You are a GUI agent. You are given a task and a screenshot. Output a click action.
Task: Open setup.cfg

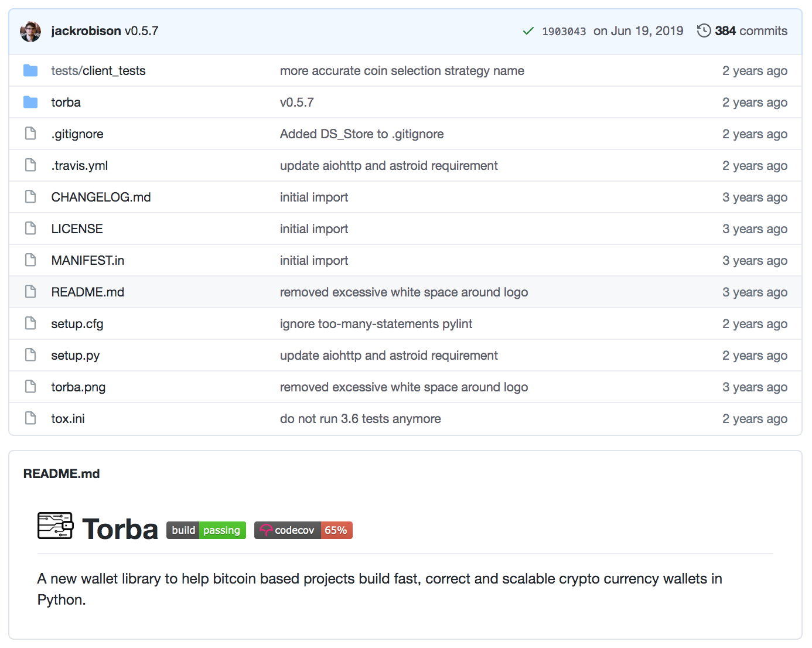click(77, 324)
